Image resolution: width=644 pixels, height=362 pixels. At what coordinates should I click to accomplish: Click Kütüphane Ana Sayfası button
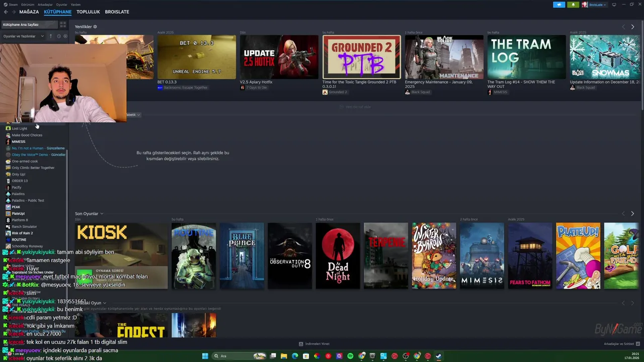click(29, 24)
